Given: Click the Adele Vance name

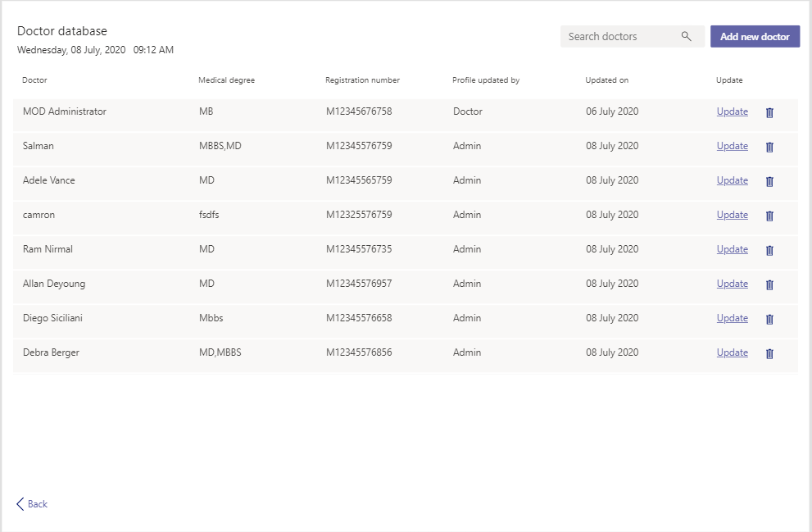Looking at the screenshot, I should point(48,180).
